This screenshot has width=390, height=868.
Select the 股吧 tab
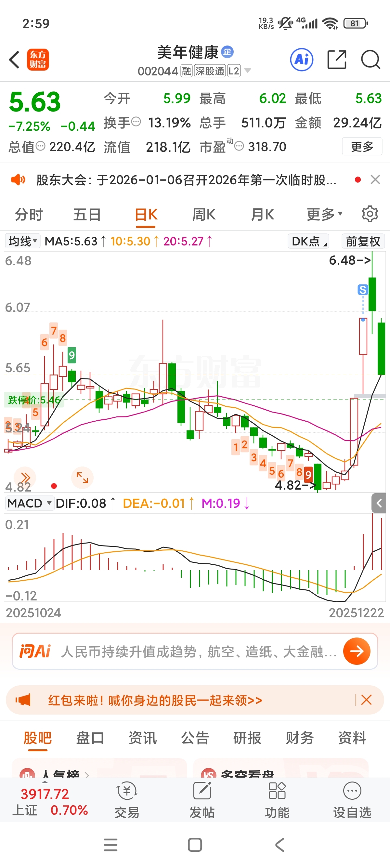(37, 738)
